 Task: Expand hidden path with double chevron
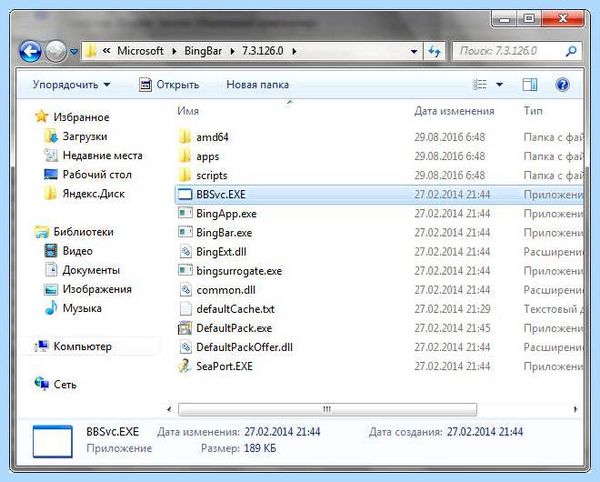pos(107,51)
